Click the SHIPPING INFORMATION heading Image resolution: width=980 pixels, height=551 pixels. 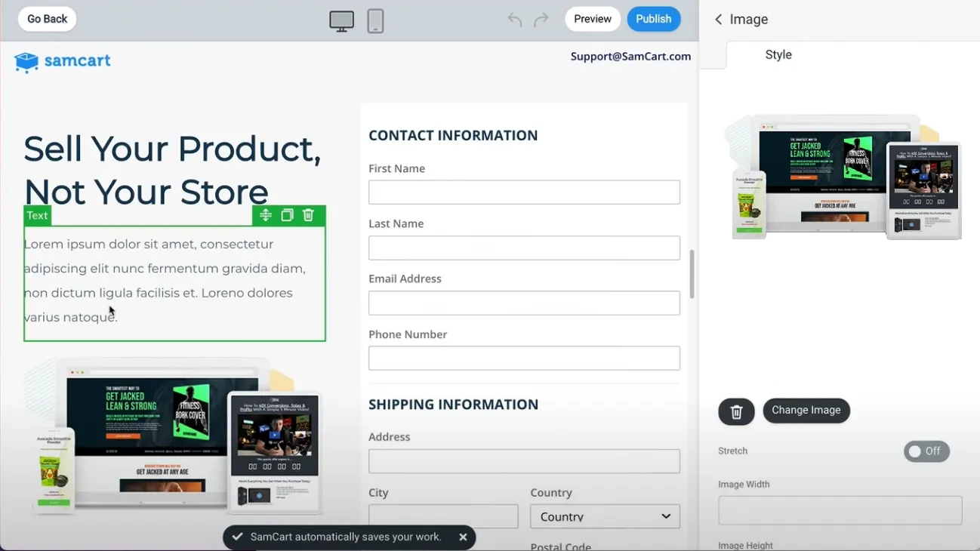pos(453,405)
